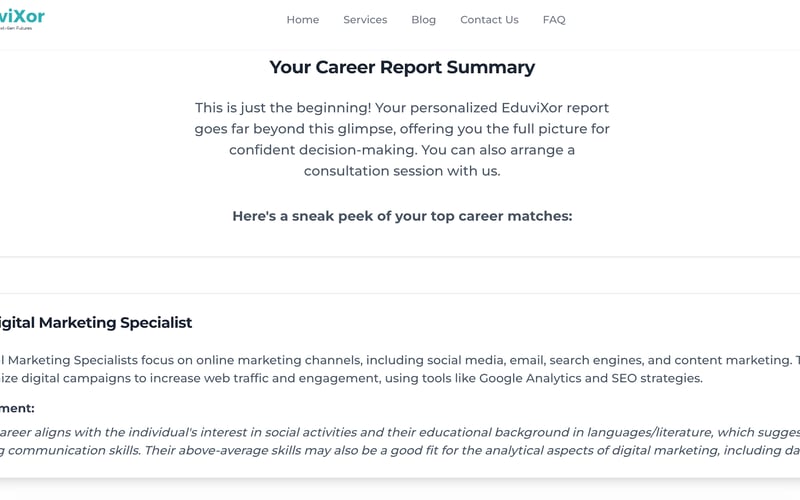Screen dimensions: 800x500
Task: Open the Home navigation link
Action: click(302, 19)
